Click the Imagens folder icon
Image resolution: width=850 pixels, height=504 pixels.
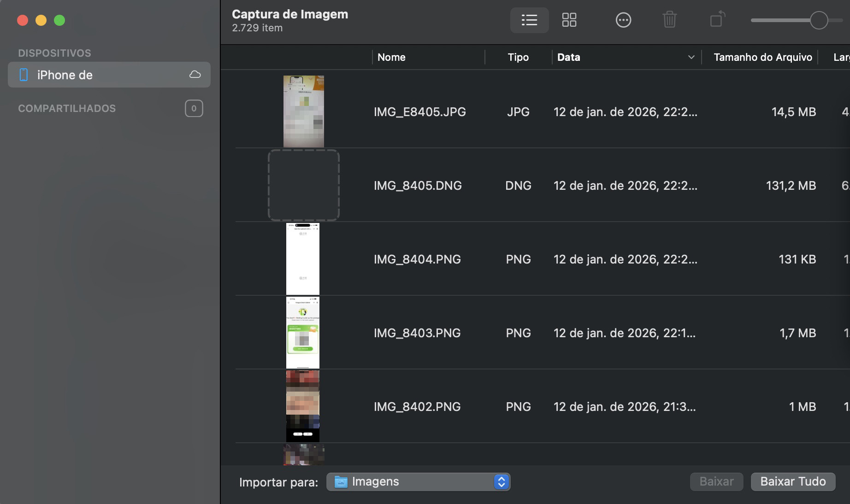pos(341,482)
